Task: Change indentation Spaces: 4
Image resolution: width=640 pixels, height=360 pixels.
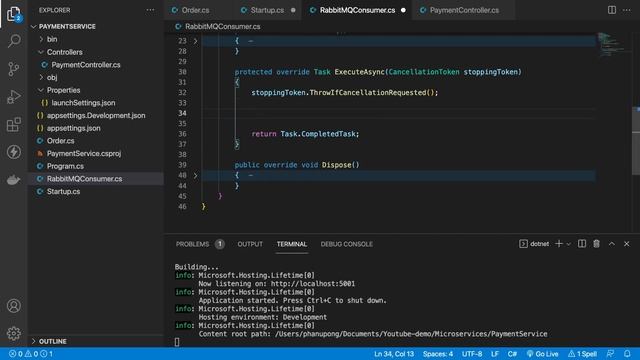Action: 438,353
